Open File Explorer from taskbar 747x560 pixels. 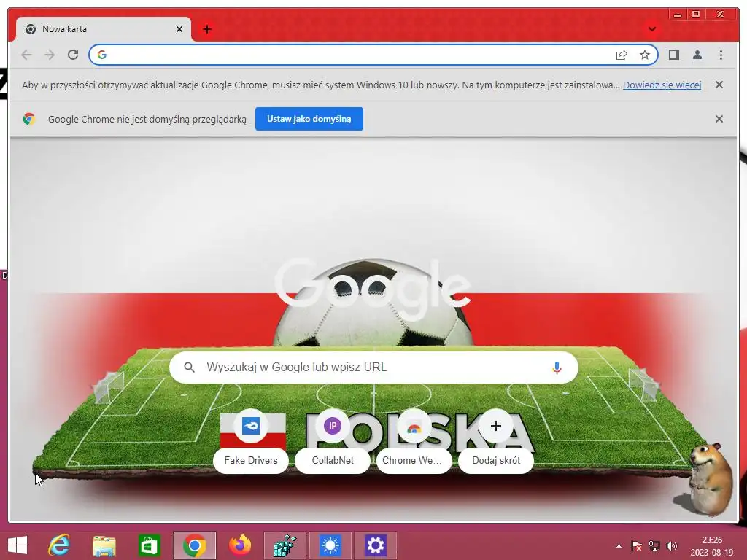point(104,545)
